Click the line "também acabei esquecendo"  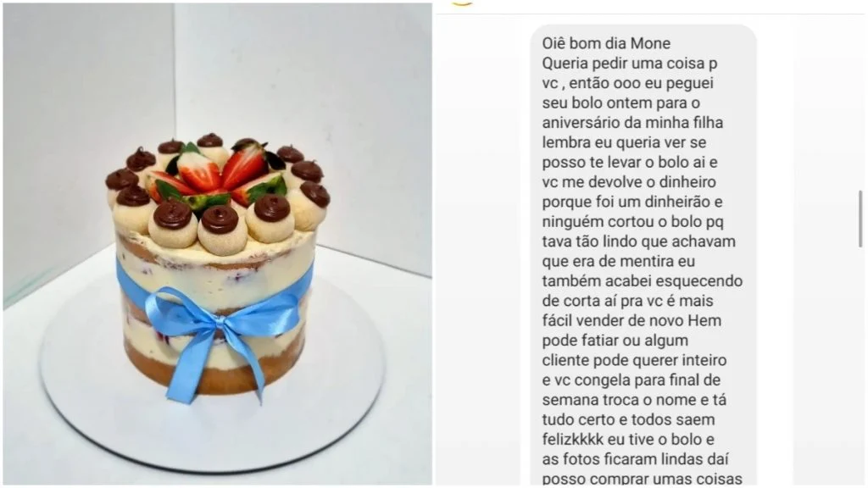tap(643, 280)
